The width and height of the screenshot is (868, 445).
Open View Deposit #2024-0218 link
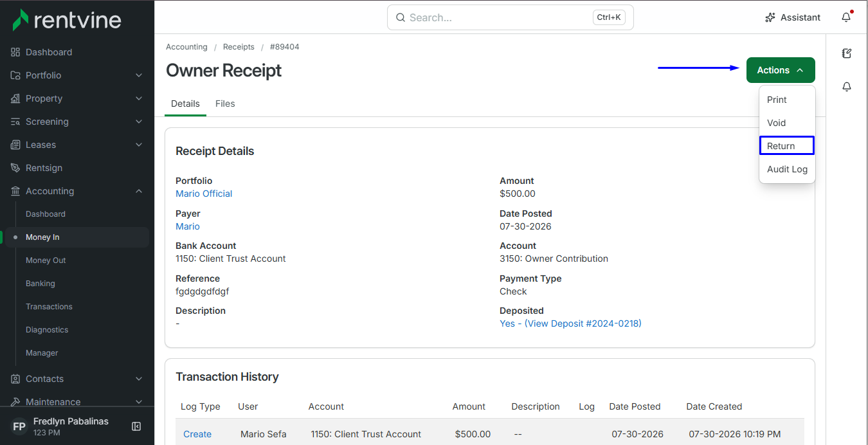[x=570, y=323]
